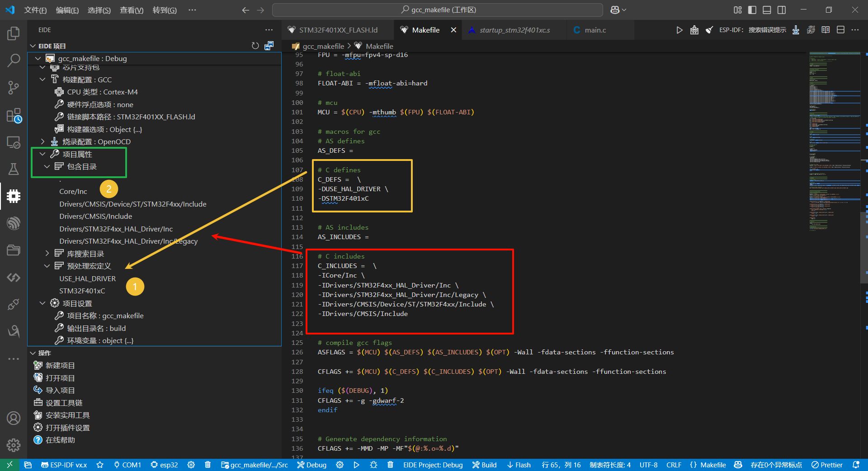This screenshot has height=471, width=868.
Task: Open the Manage gear settings icon
Action: 14,445
